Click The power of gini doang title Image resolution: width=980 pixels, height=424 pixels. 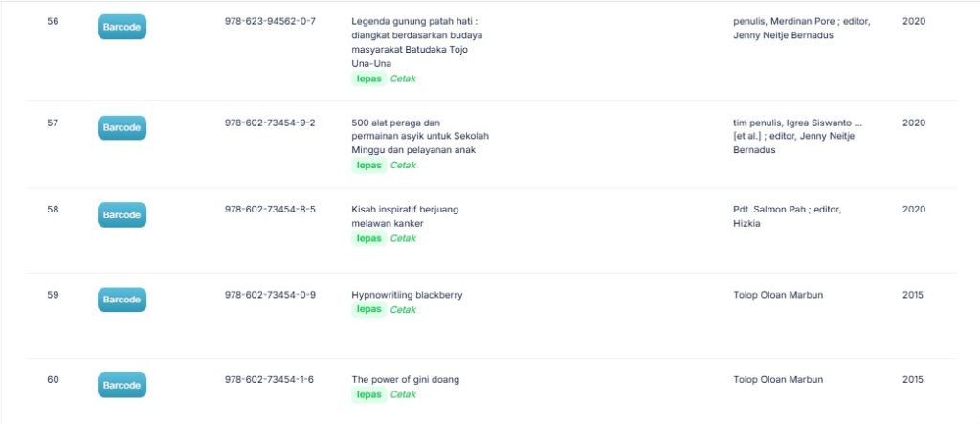(405, 380)
